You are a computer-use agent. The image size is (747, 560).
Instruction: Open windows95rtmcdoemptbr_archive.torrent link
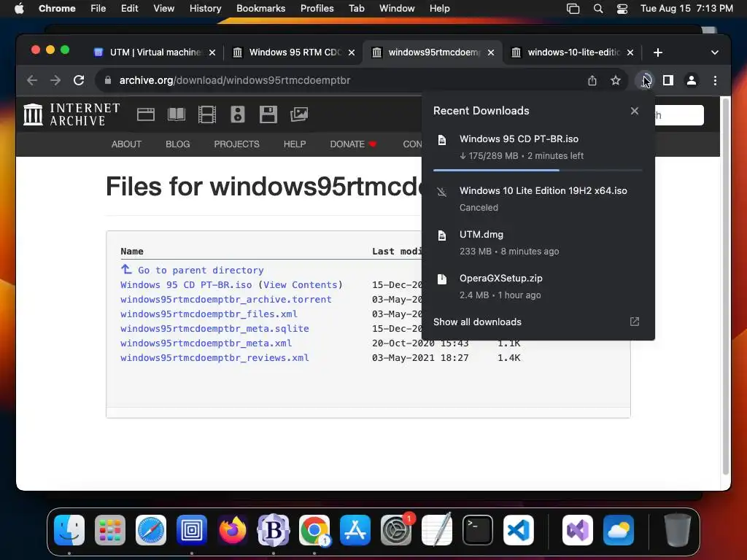(226, 300)
